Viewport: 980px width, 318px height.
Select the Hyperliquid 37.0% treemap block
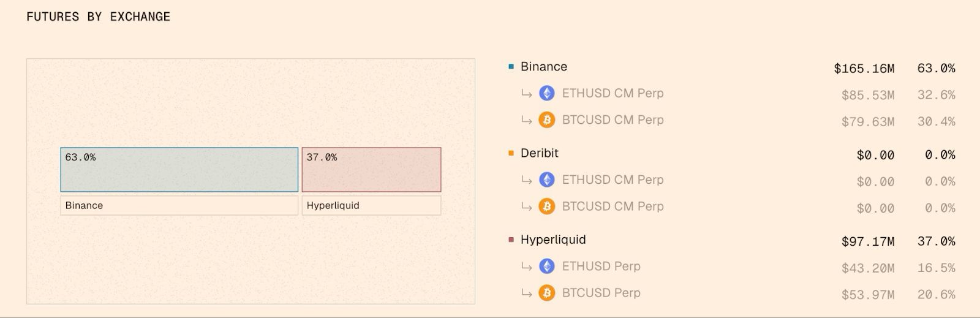371,170
